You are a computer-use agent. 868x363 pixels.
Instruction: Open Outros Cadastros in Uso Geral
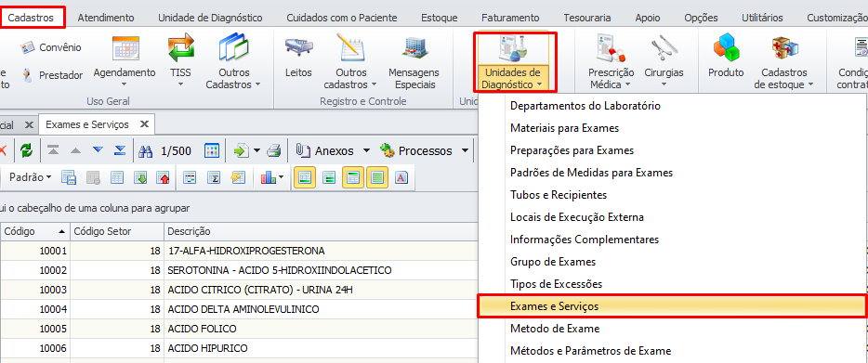[x=233, y=61]
